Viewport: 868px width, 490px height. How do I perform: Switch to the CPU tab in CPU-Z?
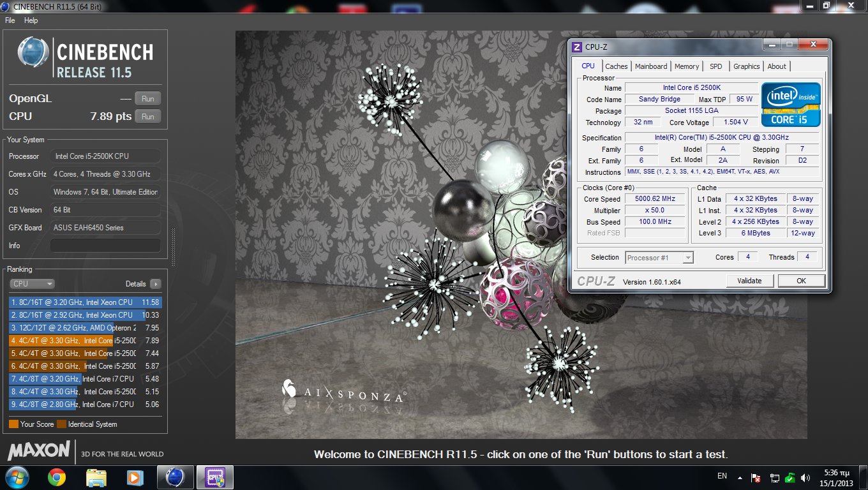click(588, 66)
